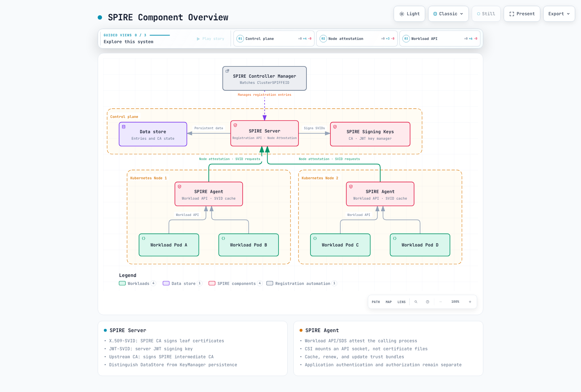This screenshot has height=392, width=581.
Task: Click the Kubernetes Node 2 group label
Action: coord(320,178)
